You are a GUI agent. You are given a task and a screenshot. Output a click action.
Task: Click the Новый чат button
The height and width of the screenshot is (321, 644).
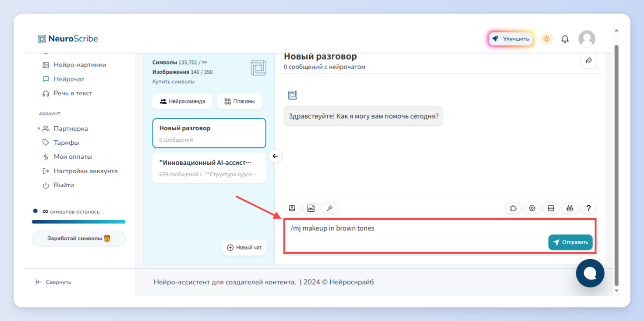244,247
